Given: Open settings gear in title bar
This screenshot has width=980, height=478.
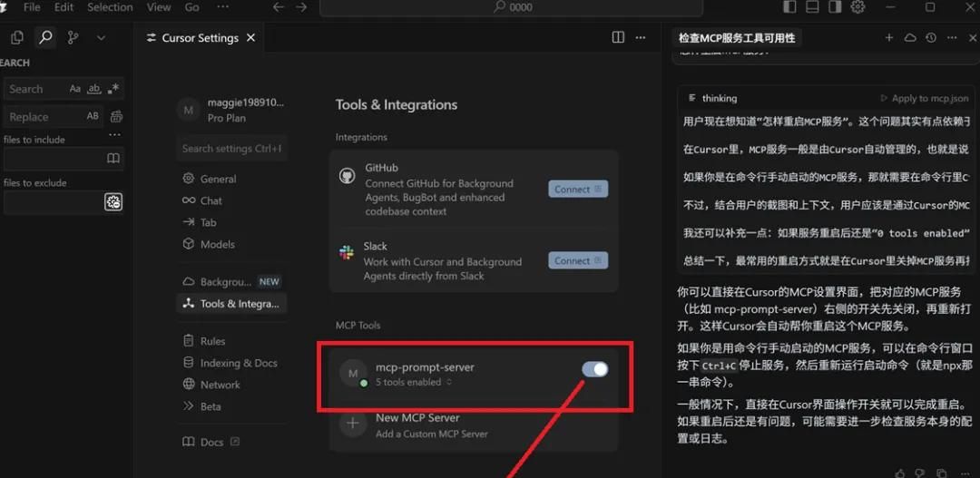Looking at the screenshot, I should pos(858,7).
